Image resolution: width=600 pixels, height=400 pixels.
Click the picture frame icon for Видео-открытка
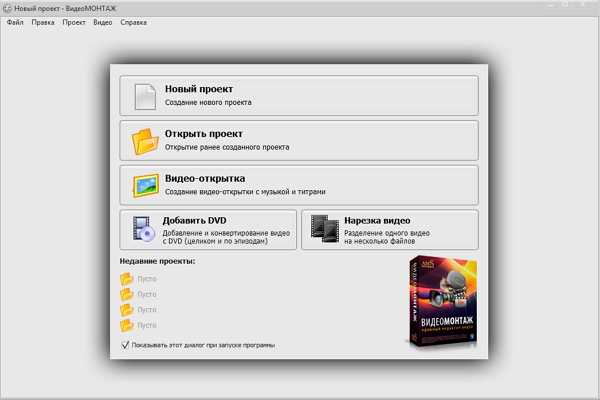146,186
